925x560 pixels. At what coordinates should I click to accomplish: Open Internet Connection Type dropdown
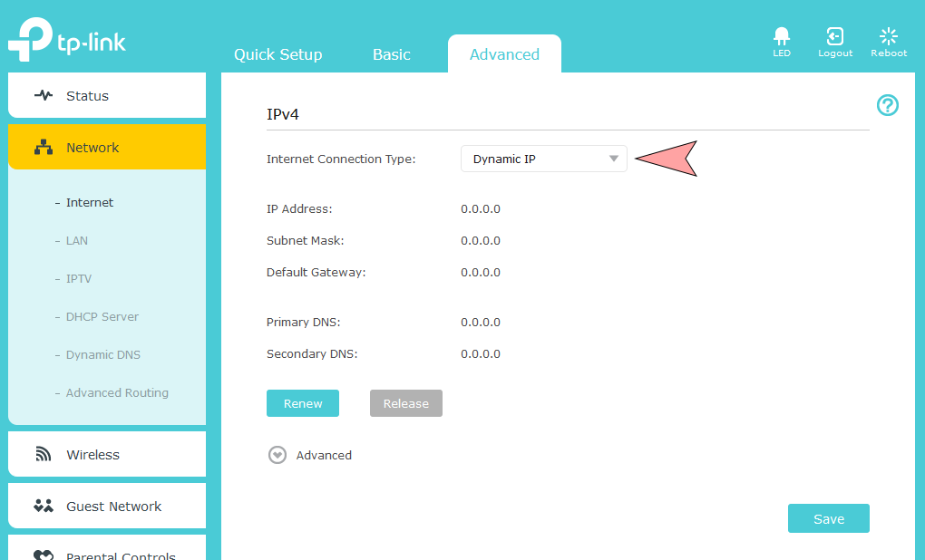[543, 159]
